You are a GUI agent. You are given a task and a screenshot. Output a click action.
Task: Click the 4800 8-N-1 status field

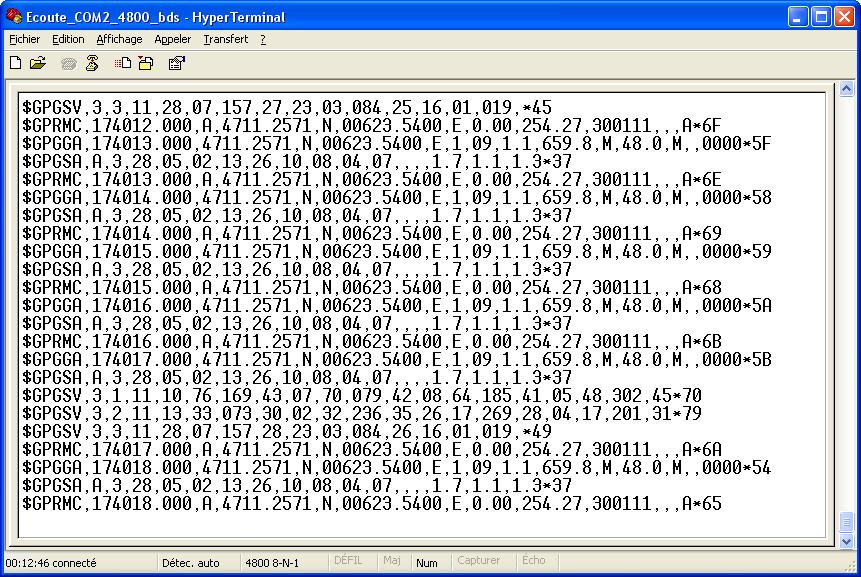click(271, 563)
